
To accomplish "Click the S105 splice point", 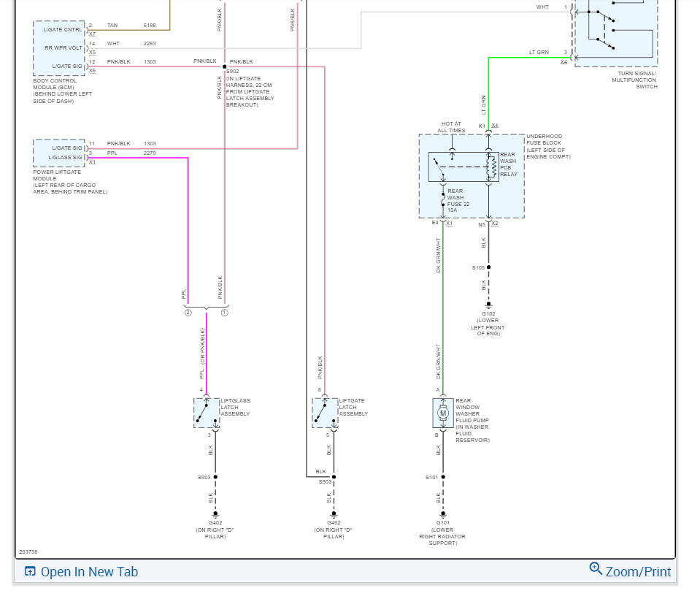I will click(x=488, y=267).
